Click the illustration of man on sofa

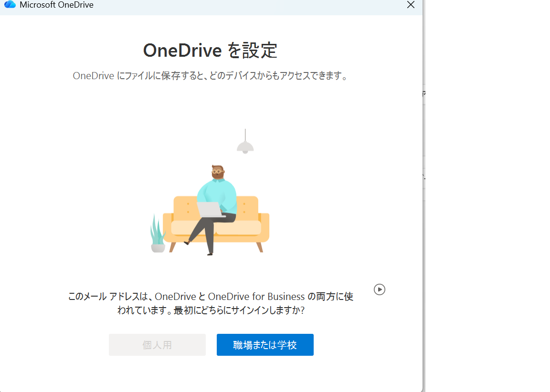click(x=210, y=192)
